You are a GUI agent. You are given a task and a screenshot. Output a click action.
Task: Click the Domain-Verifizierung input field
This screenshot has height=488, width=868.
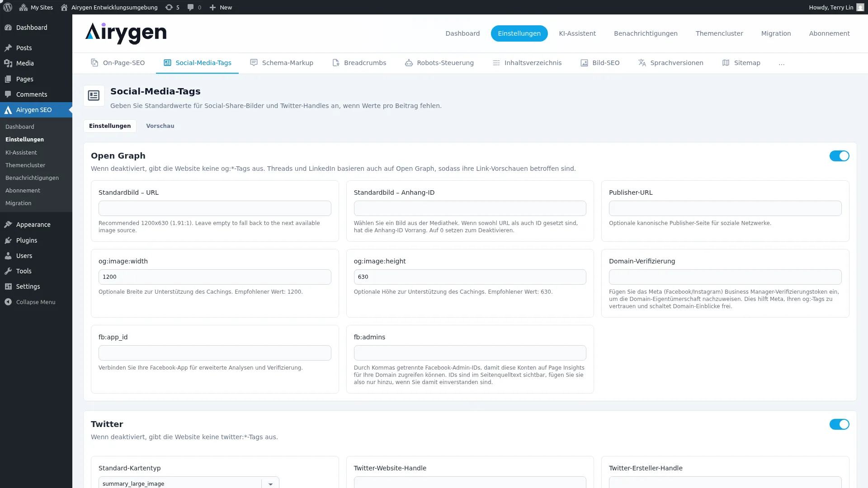coord(725,277)
